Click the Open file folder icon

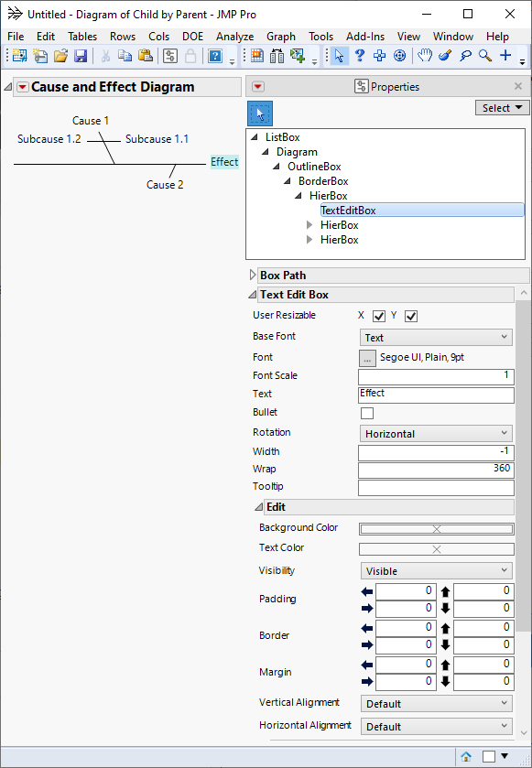tap(60, 56)
